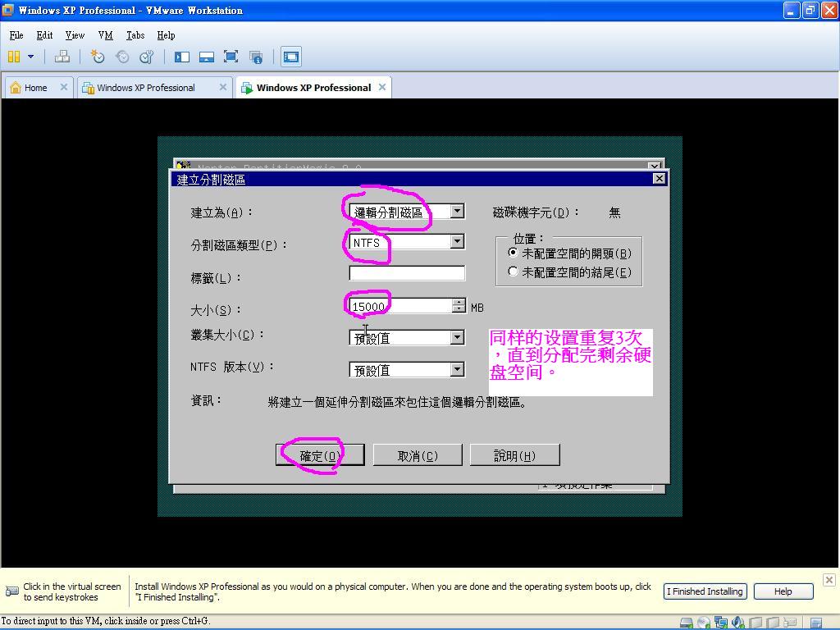Click the send Ctrl+Alt+Del keyboard icon

point(62,57)
